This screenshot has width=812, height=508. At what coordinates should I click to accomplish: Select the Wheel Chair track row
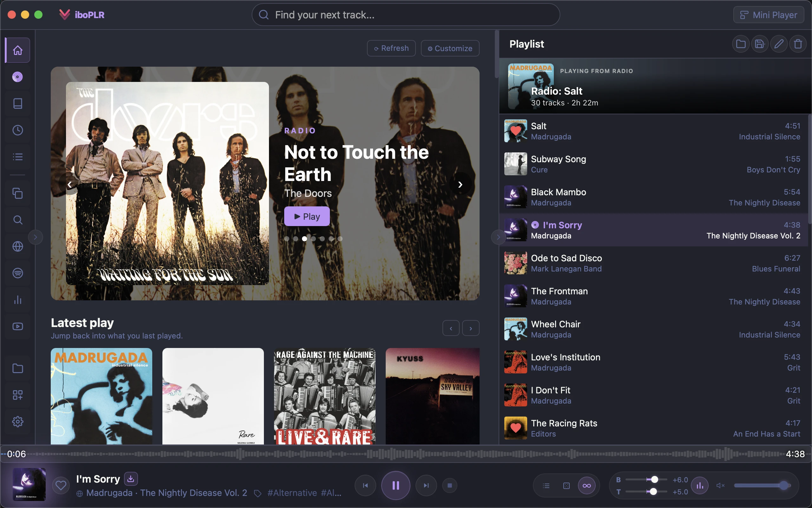(653, 329)
